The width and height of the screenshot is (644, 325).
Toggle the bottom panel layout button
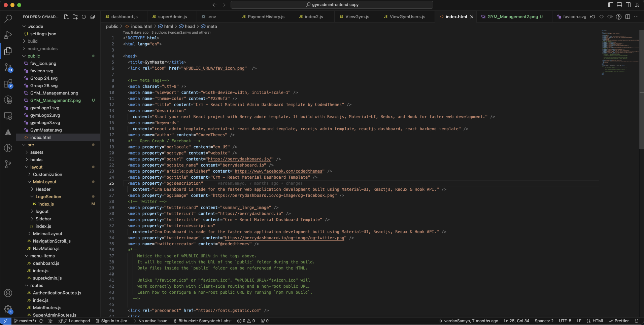619,5
